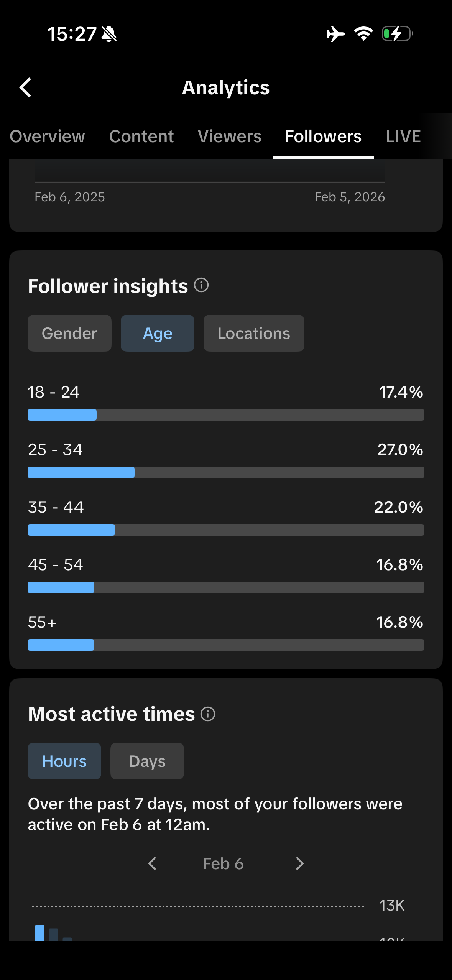Open Follower insights info icon

201,285
